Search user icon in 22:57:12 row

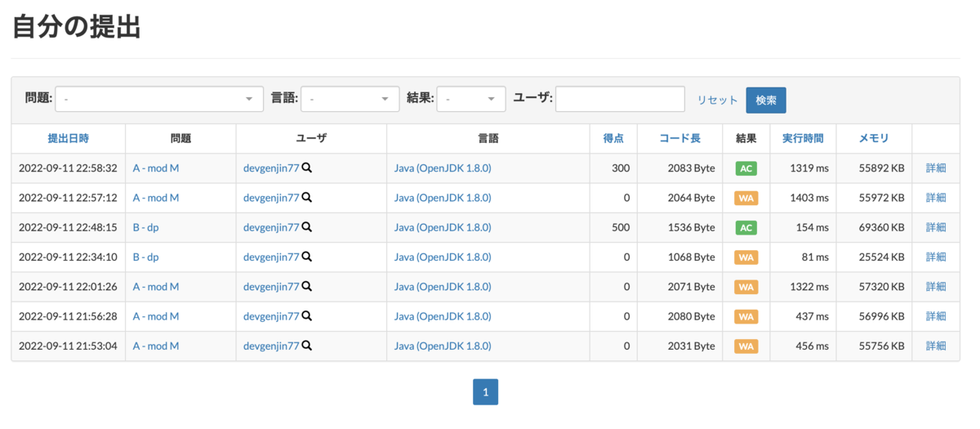(x=307, y=198)
